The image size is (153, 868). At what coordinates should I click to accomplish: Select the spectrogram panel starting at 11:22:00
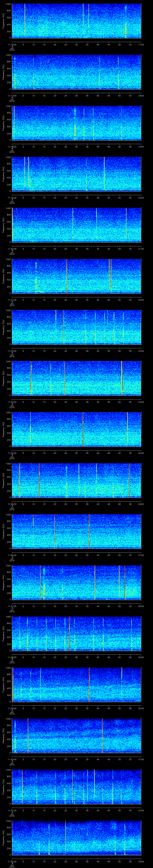tap(77, 327)
